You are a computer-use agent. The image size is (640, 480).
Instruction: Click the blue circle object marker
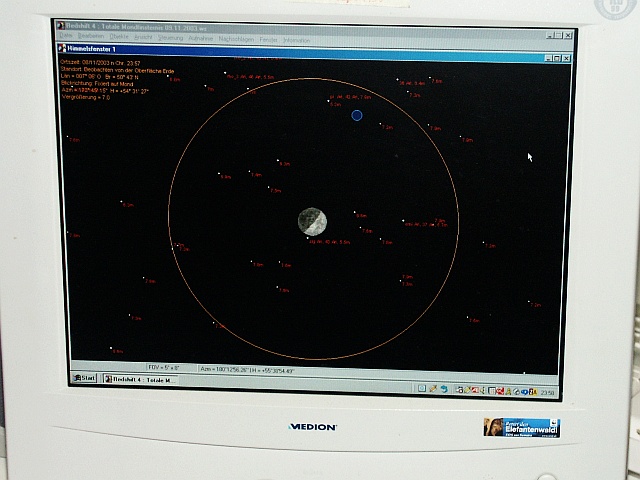(x=357, y=116)
